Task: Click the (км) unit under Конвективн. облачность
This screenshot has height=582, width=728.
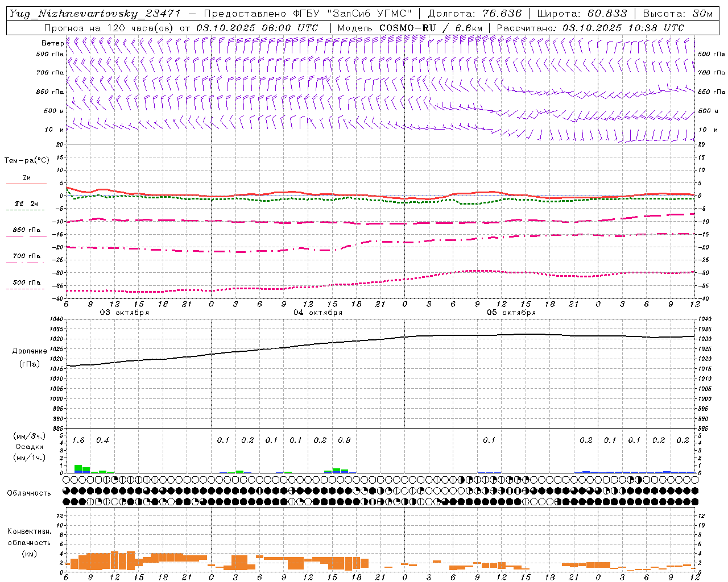Action: (x=29, y=554)
